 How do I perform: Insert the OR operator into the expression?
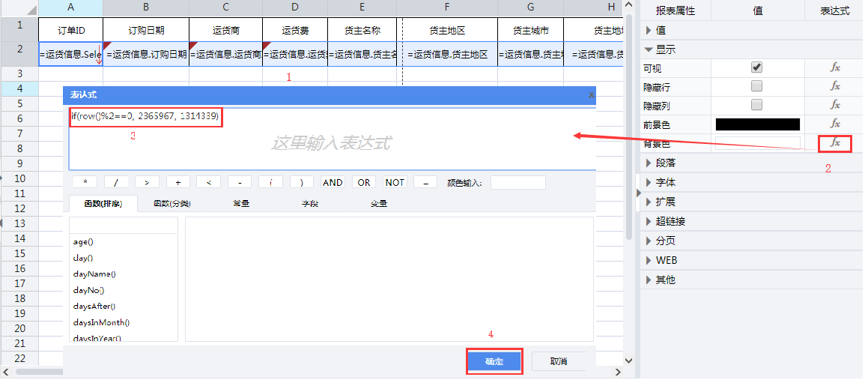point(364,182)
